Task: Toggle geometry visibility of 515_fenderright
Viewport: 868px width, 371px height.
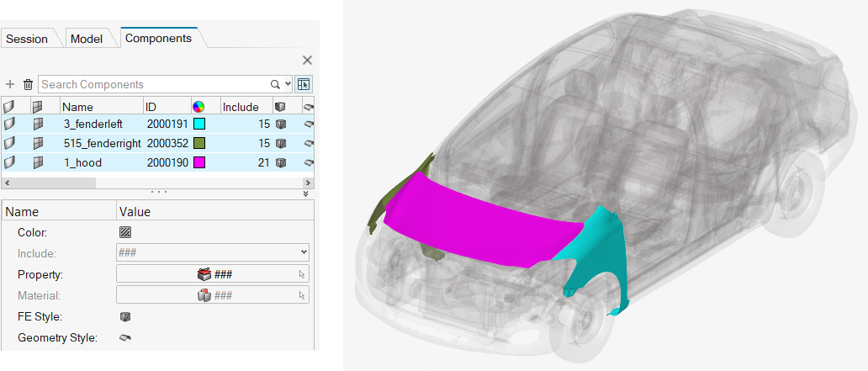Action: (x=9, y=143)
